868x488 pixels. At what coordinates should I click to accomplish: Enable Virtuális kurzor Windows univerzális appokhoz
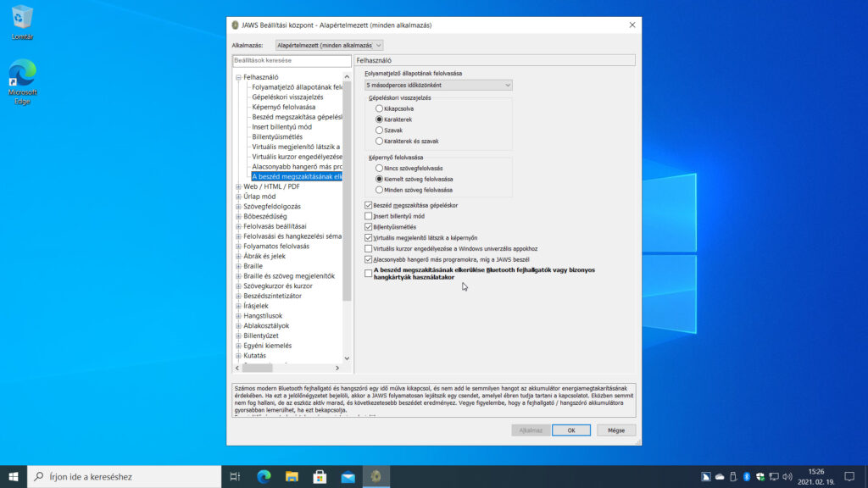pos(369,248)
